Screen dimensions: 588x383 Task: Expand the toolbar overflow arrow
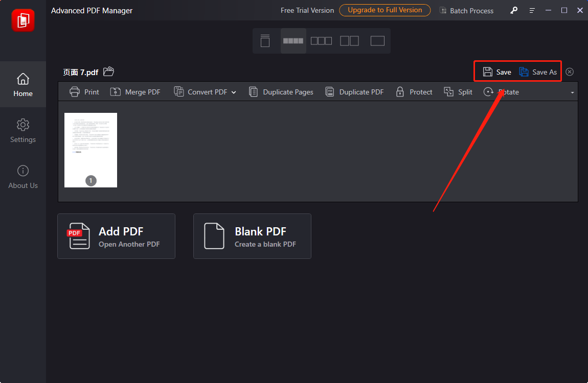[572, 92]
